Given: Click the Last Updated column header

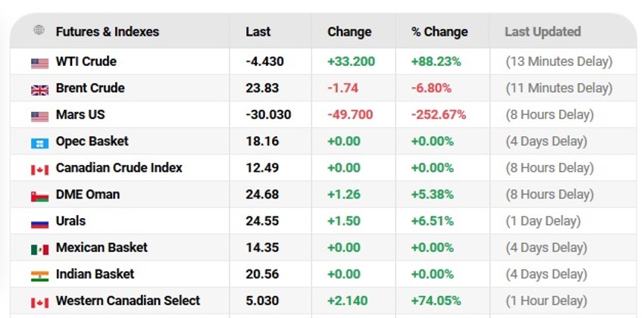Looking at the screenshot, I should pyautogui.click(x=542, y=32).
